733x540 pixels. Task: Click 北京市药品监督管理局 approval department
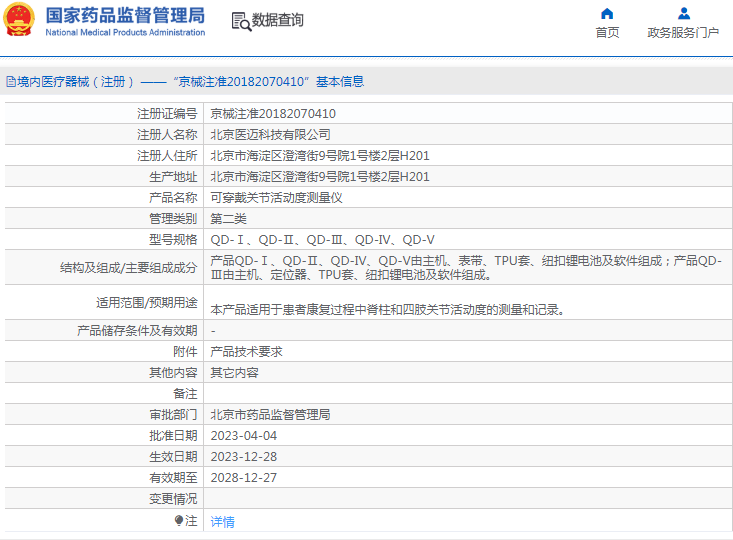point(270,415)
